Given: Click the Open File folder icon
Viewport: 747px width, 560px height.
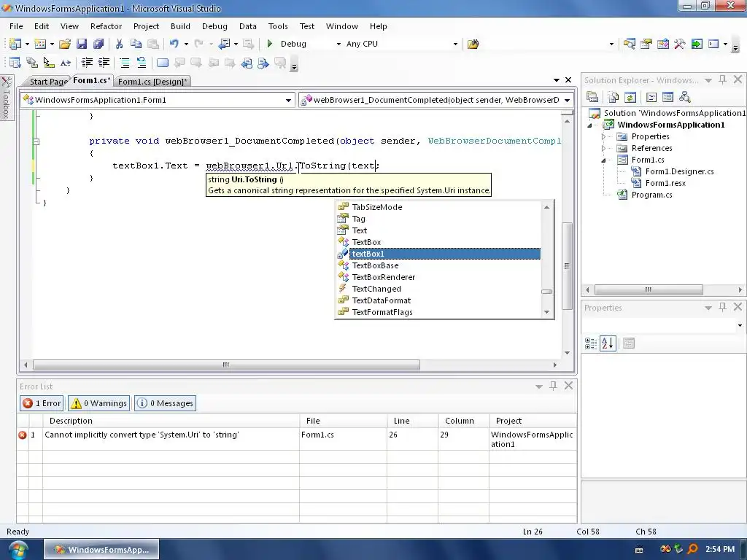Looking at the screenshot, I should click(65, 44).
